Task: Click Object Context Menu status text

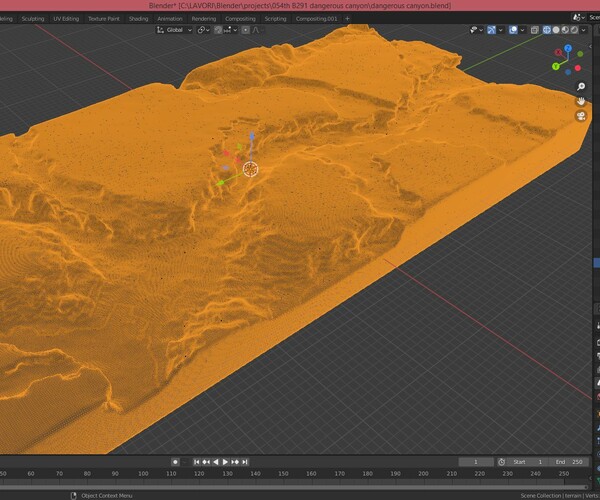Action: pos(107,495)
